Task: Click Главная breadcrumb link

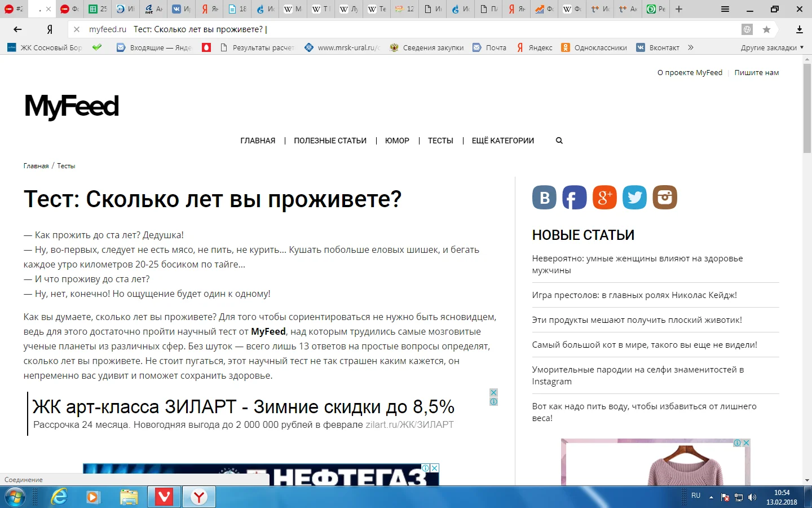Action: click(x=36, y=166)
